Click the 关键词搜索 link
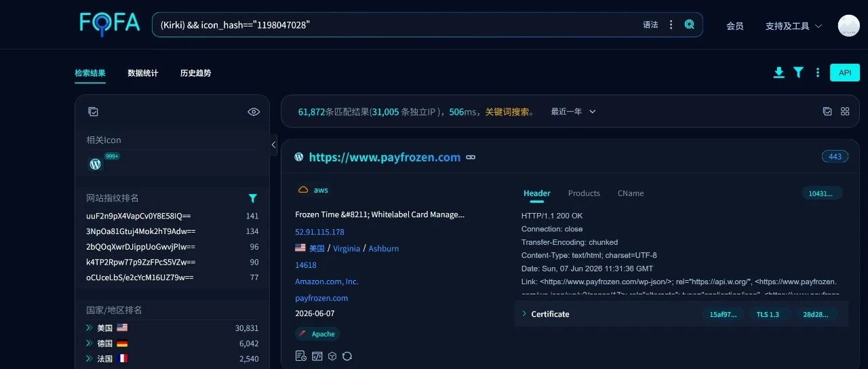 click(x=507, y=112)
